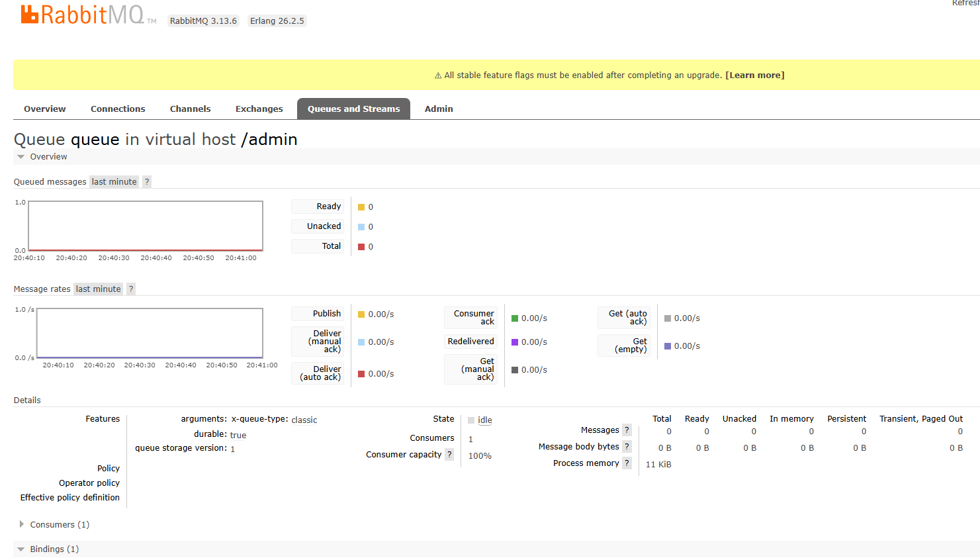
Task: Click the Ready legend label
Action: [318, 207]
